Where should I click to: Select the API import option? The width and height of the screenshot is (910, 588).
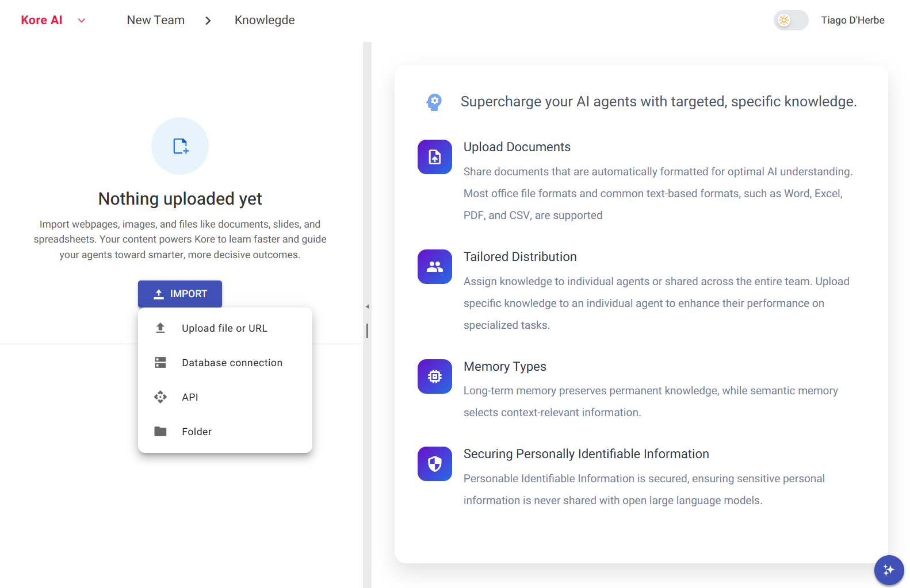pyautogui.click(x=190, y=397)
